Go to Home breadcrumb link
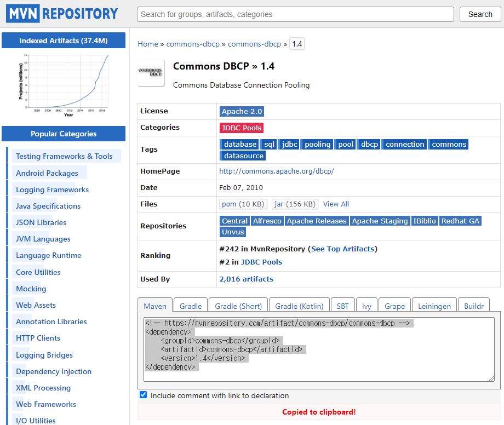The height and width of the screenshot is (425, 504). pyautogui.click(x=148, y=44)
